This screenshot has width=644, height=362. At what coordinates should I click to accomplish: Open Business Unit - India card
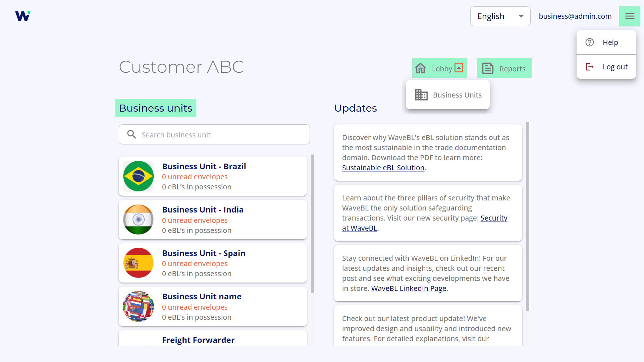coord(213,220)
